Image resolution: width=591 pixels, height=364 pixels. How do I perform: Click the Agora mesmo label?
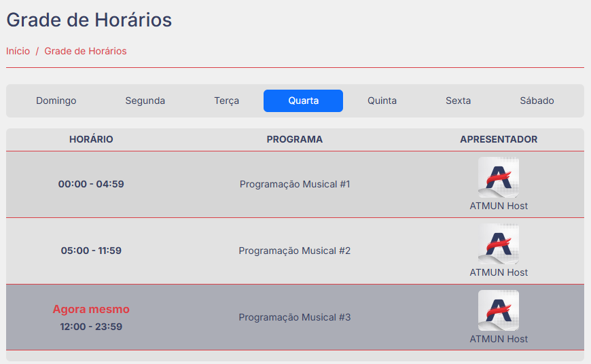tap(91, 309)
